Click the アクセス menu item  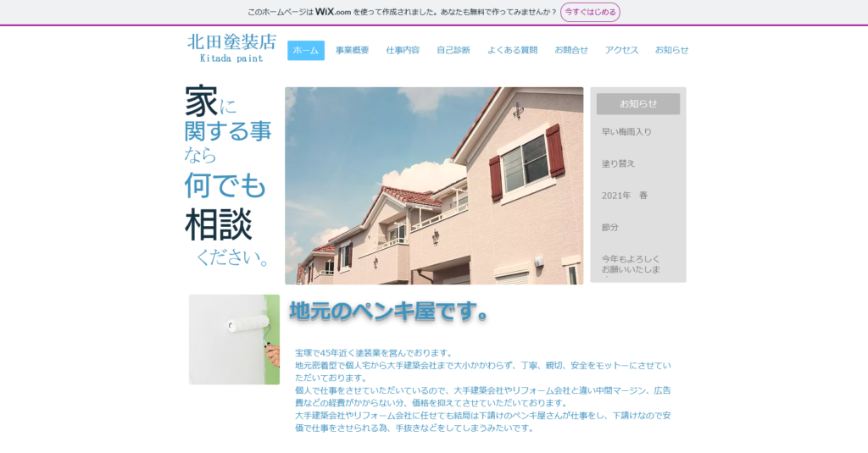621,50
